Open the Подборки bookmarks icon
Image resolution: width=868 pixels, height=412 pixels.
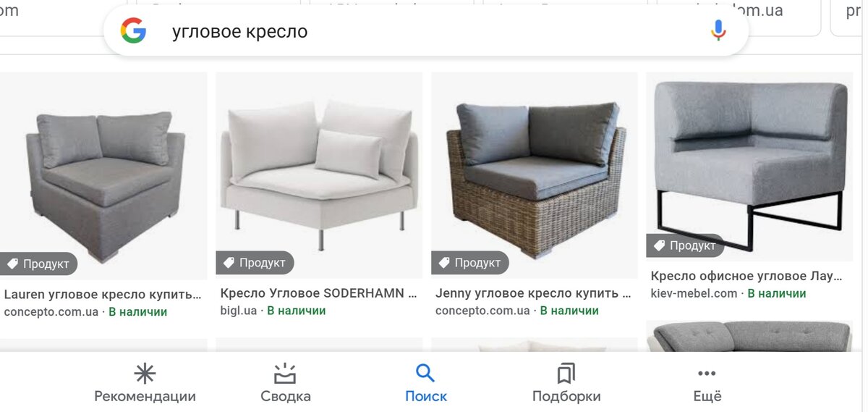[566, 374]
